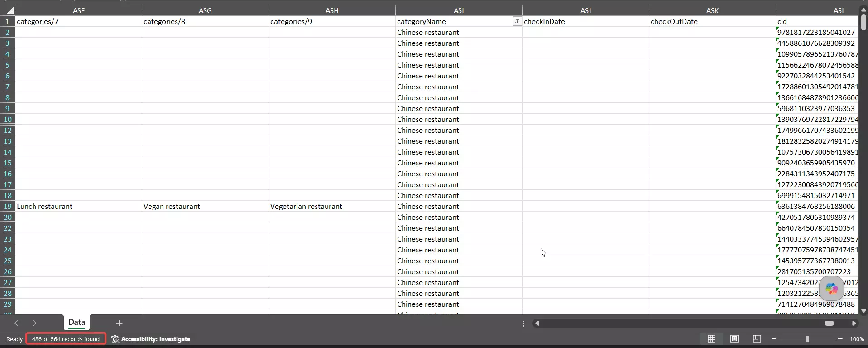Select the Vegetarian restaurant cell
This screenshot has width=868, height=348.
coord(332,206)
